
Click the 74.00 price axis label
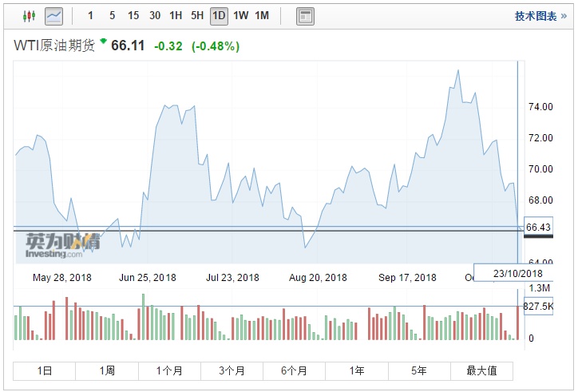[540, 106]
